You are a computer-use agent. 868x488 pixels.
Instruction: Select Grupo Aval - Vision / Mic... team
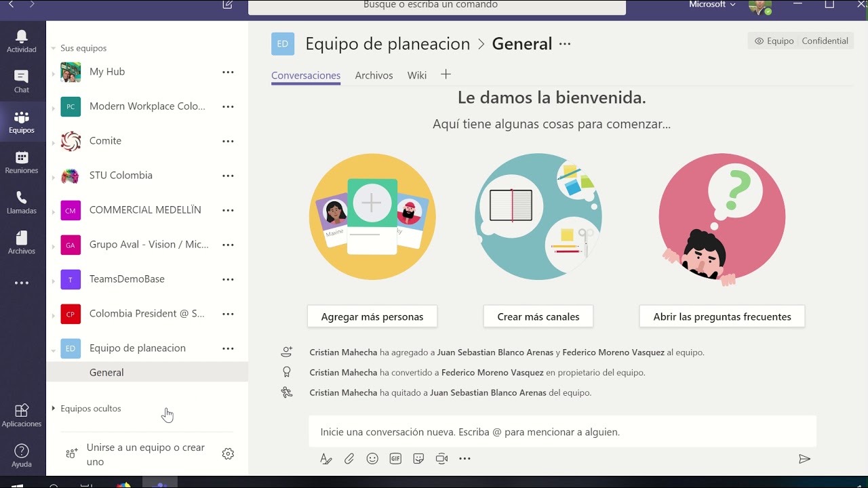click(x=149, y=245)
